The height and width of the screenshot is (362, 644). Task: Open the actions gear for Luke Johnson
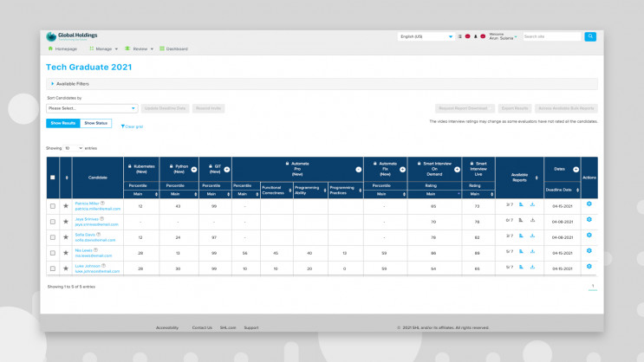(x=589, y=267)
